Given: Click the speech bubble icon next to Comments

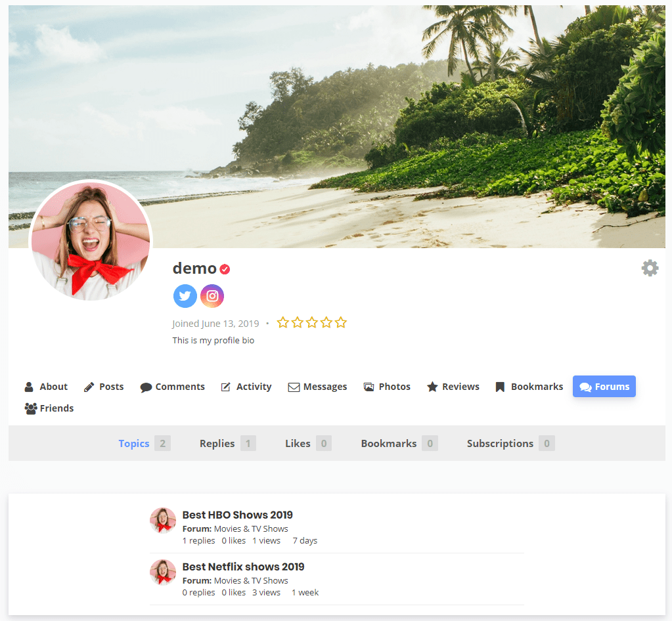Looking at the screenshot, I should (146, 387).
